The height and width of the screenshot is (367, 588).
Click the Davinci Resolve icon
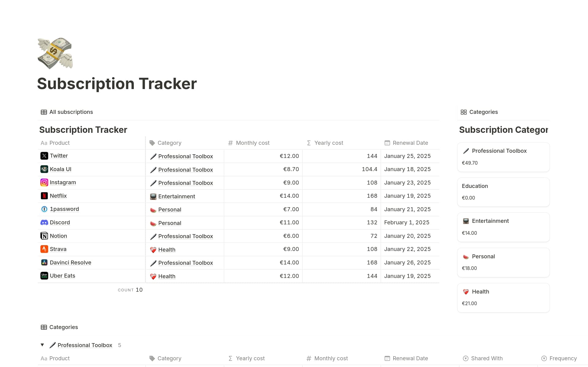click(x=44, y=262)
